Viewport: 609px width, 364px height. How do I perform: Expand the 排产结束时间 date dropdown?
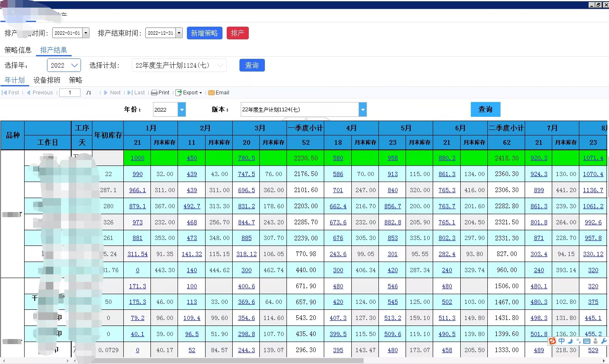[x=179, y=33]
